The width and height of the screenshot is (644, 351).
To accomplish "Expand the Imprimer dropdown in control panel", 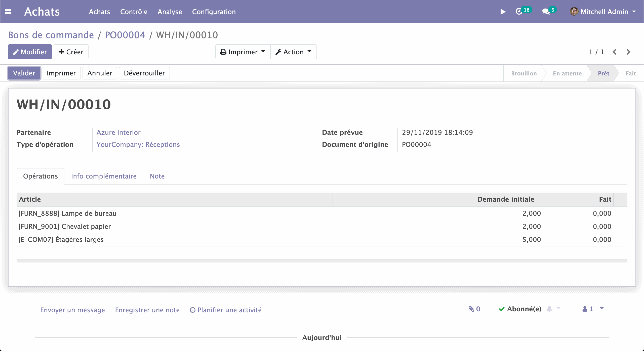I will pos(243,52).
